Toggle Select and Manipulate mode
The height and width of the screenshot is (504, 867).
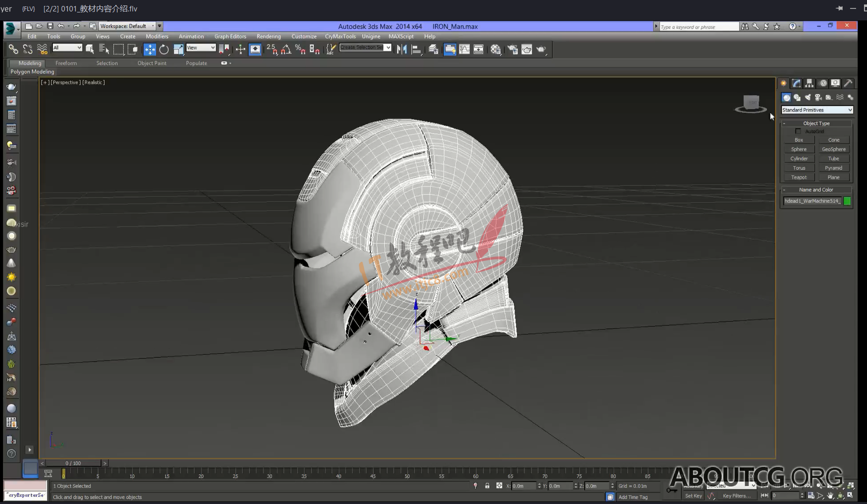240,49
